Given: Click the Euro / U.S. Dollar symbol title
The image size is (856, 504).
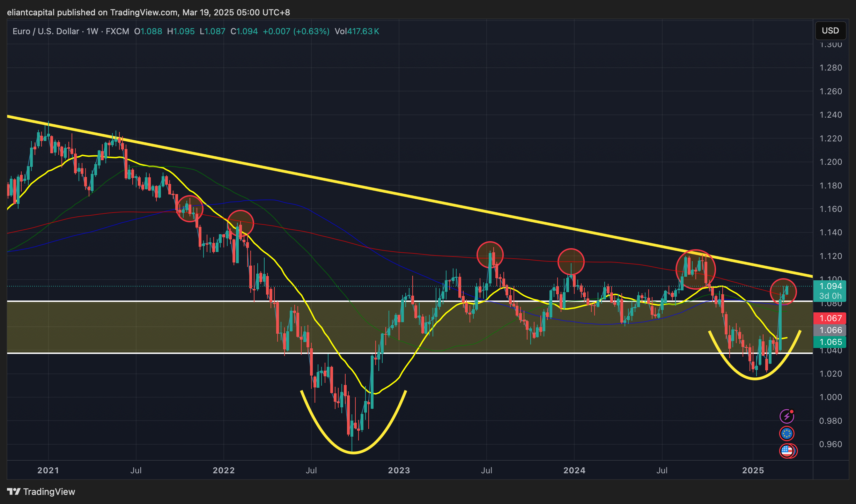Looking at the screenshot, I should [46, 31].
